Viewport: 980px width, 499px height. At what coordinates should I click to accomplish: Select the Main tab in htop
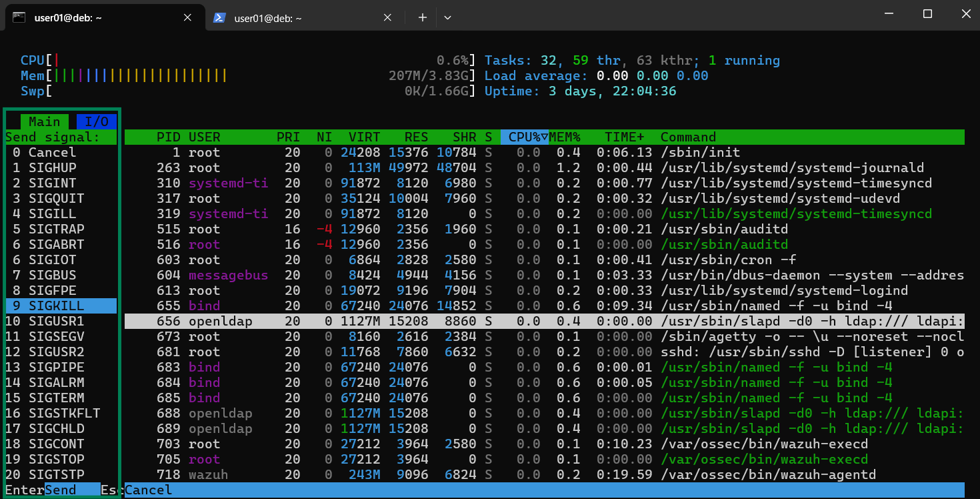[x=44, y=121]
